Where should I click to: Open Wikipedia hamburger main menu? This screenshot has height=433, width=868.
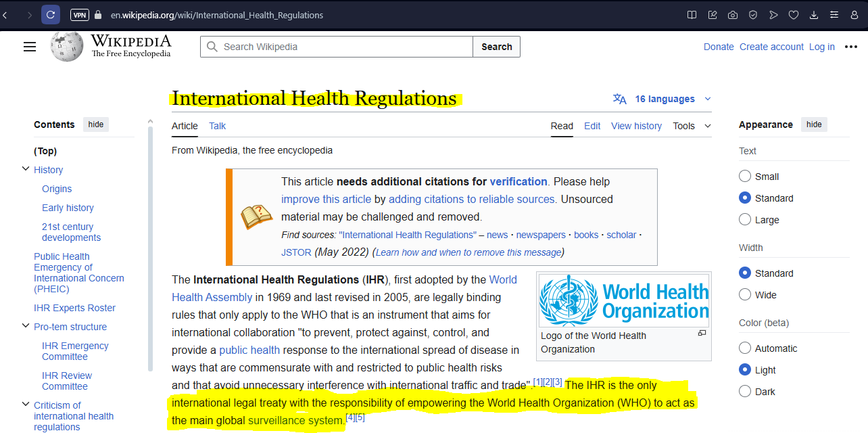coord(30,47)
